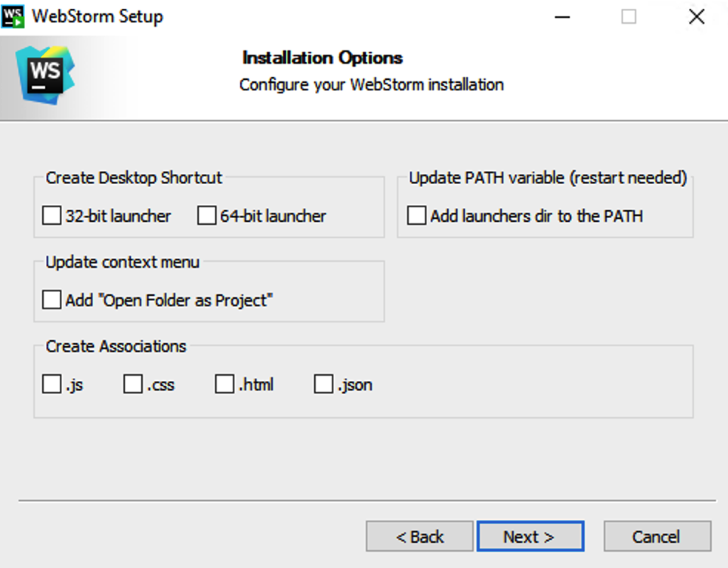Screen dimensions: 728x568
Task: Enable the 32-bit launcher shortcut
Action: pos(52,215)
